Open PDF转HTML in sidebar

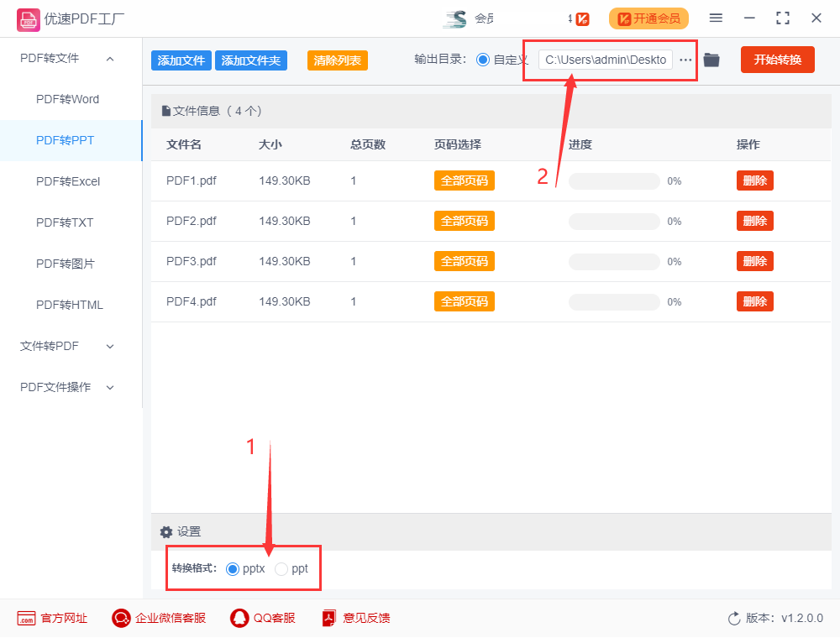pyautogui.click(x=70, y=305)
